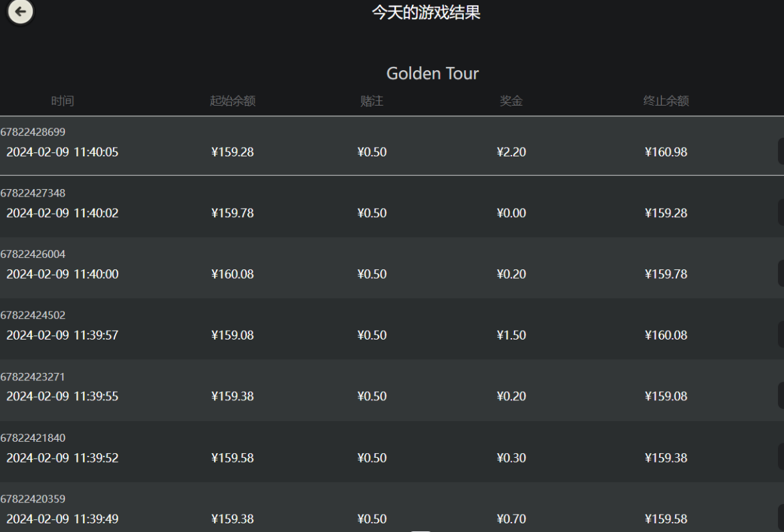Open the 2024-02-09 11:39:49 result row
Image resolution: width=784 pixels, height=532 pixels.
[392, 507]
